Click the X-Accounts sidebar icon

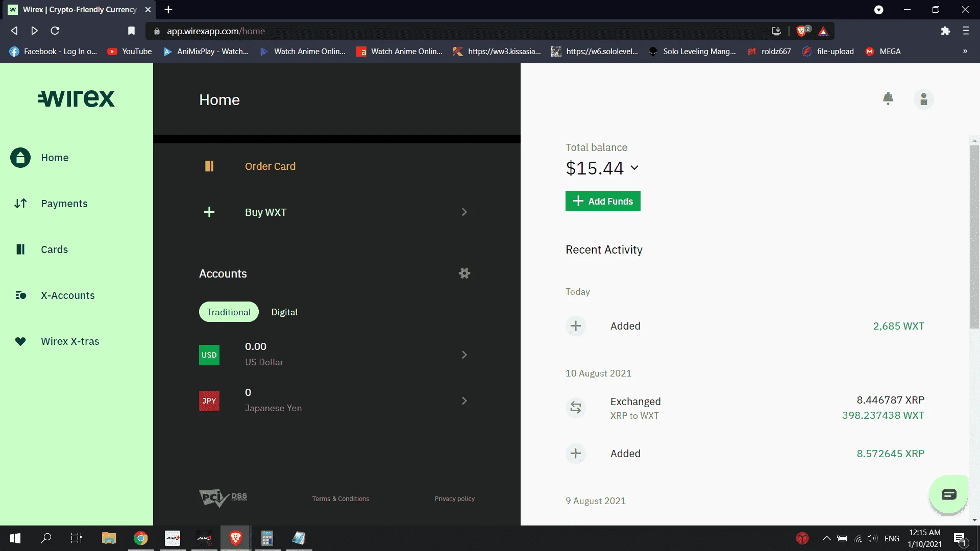pos(20,295)
